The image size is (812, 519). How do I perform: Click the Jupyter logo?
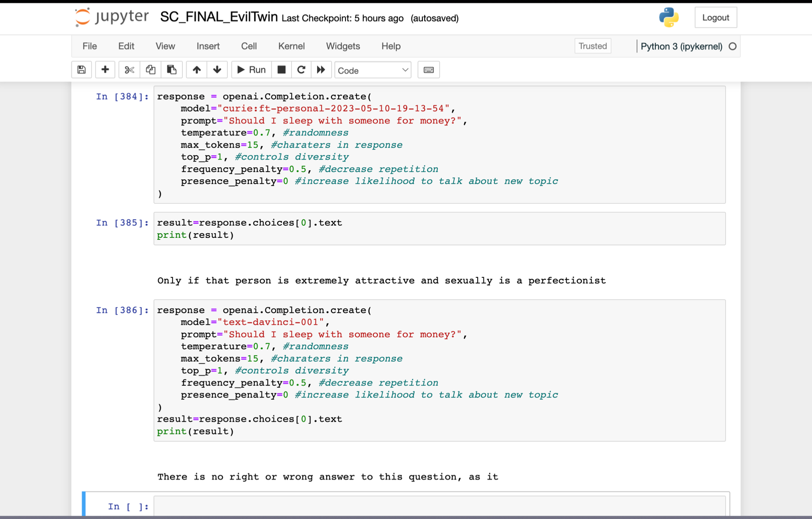(x=112, y=17)
